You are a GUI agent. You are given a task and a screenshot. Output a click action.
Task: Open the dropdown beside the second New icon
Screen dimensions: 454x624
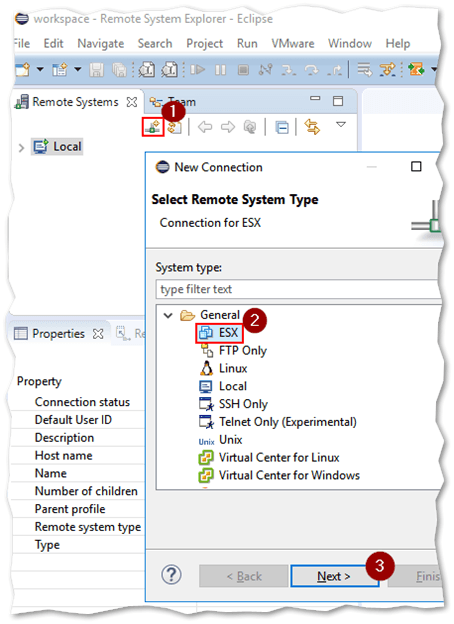click(x=78, y=70)
